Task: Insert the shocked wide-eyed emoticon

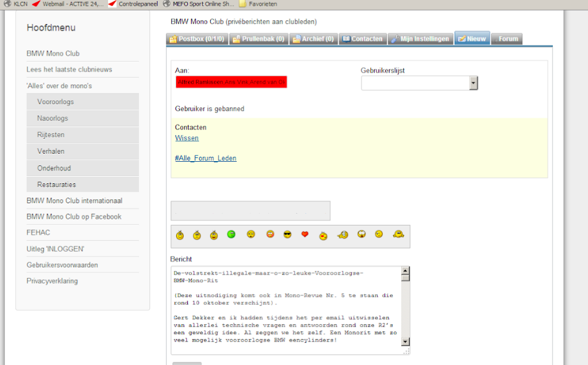Action: coord(362,234)
